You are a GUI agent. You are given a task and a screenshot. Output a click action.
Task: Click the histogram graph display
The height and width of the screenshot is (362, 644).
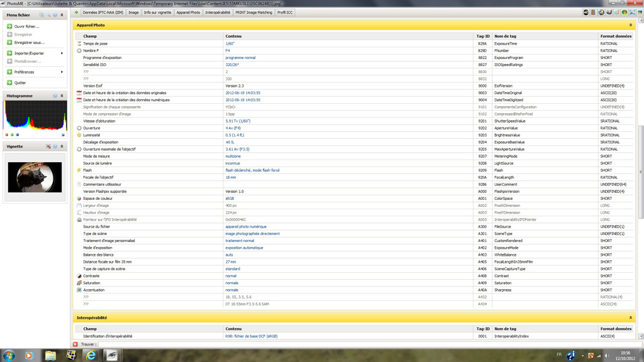pos(35,116)
